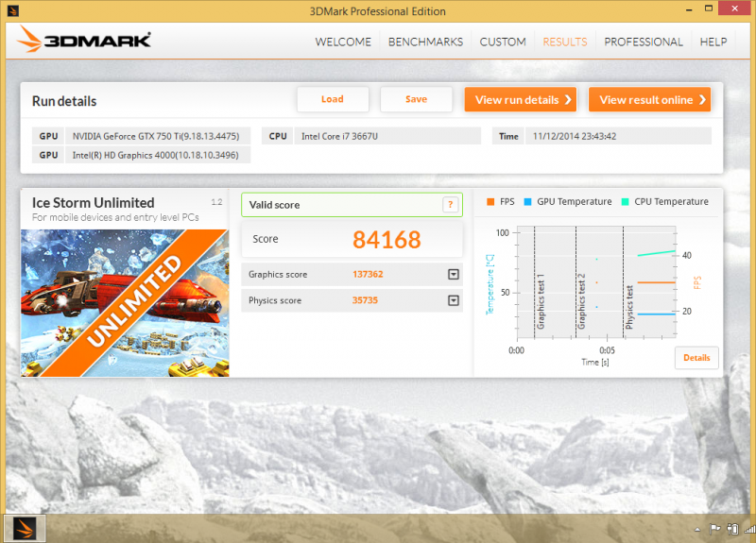Screen dimensions: 756x543
Task: Open View run details
Action: pos(521,100)
